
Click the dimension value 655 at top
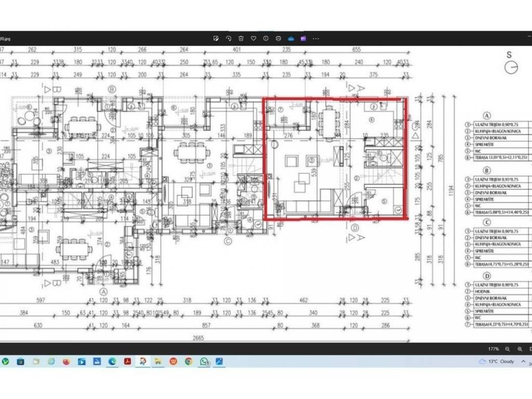coord(356,49)
